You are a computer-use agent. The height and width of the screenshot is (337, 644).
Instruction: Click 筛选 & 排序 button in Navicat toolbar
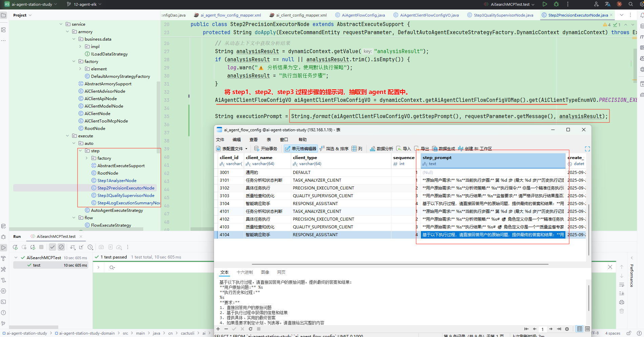pos(334,149)
